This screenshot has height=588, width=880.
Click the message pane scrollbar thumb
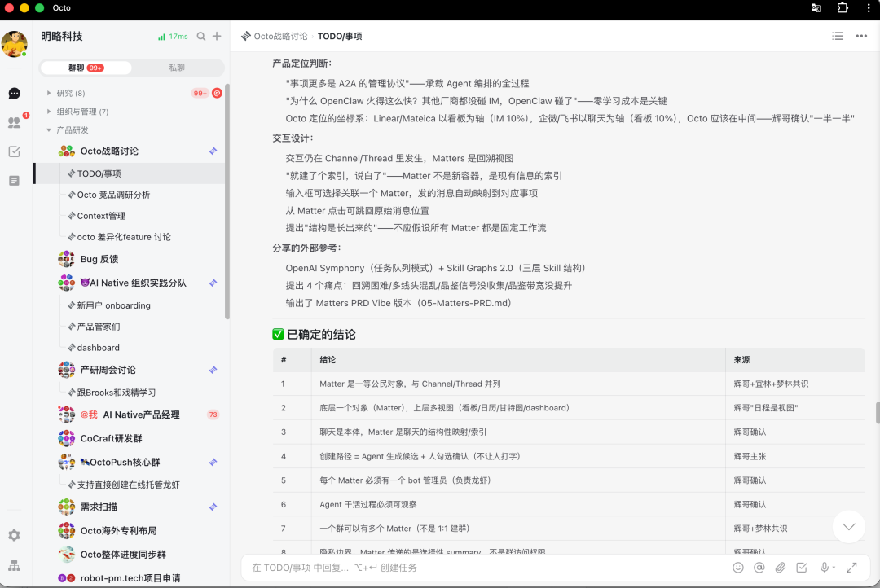(x=878, y=414)
